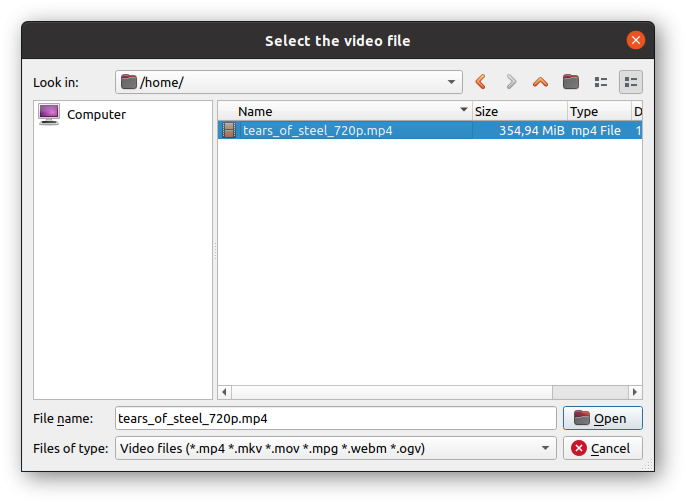Viewport: 686px width, 503px height.
Task: Click the horizontal scrollbar right arrow
Action: 635,392
